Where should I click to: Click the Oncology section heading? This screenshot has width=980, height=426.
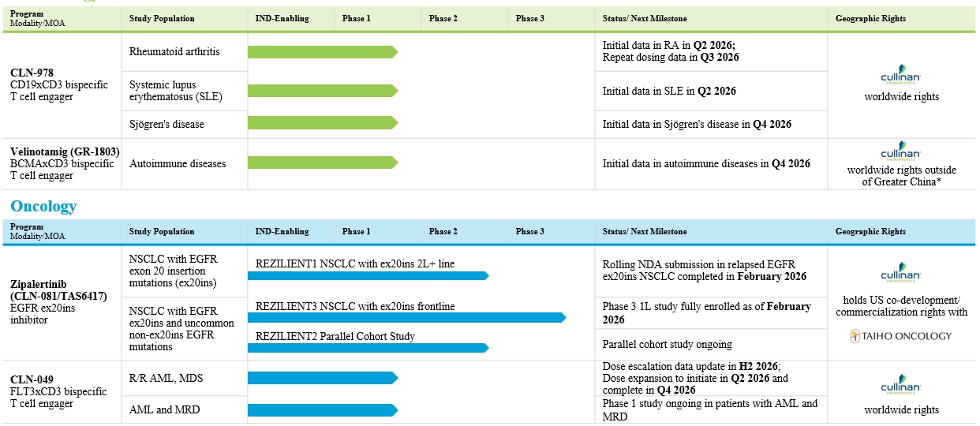click(x=43, y=207)
